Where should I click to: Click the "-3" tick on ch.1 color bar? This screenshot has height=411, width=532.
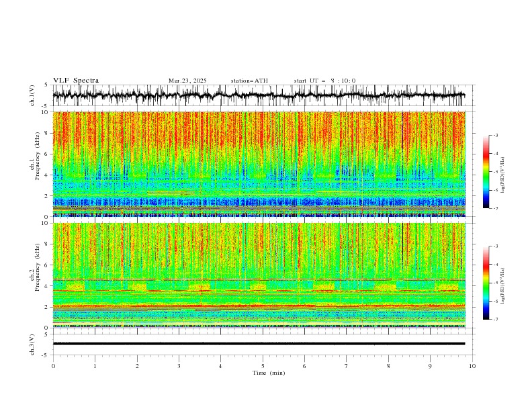tap(496, 135)
